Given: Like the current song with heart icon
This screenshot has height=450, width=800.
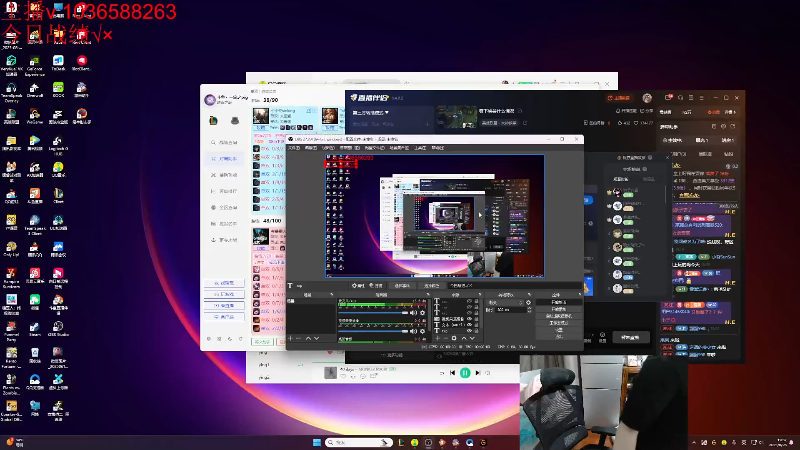Looking at the screenshot, I should [x=343, y=377].
